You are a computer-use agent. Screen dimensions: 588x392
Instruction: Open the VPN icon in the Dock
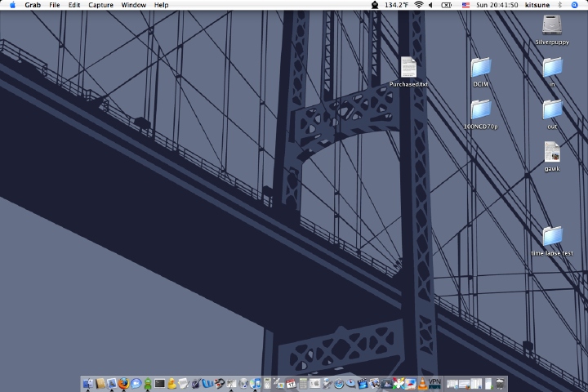pos(434,384)
